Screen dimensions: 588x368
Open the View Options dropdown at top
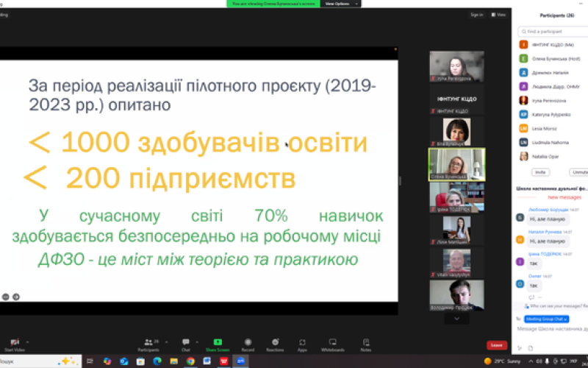click(x=340, y=4)
